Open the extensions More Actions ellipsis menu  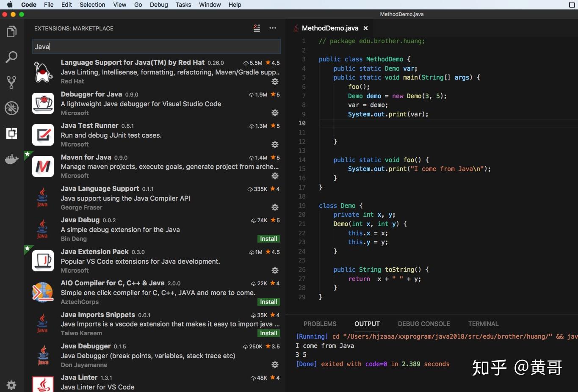273,28
